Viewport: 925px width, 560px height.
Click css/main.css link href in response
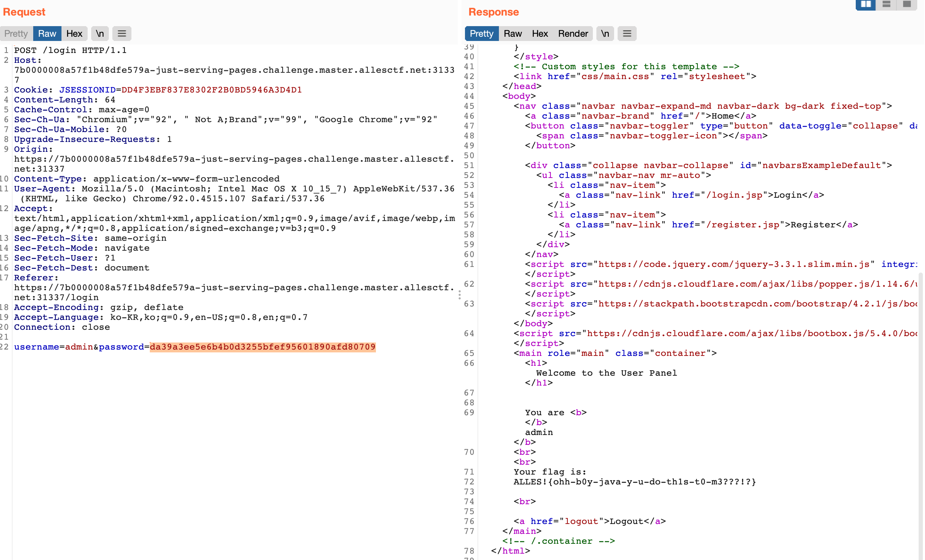(615, 77)
